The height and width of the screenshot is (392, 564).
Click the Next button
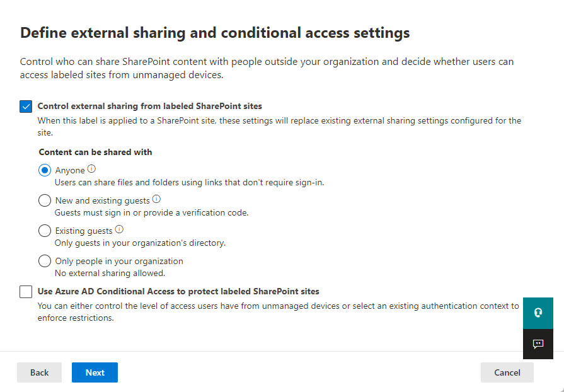click(95, 372)
